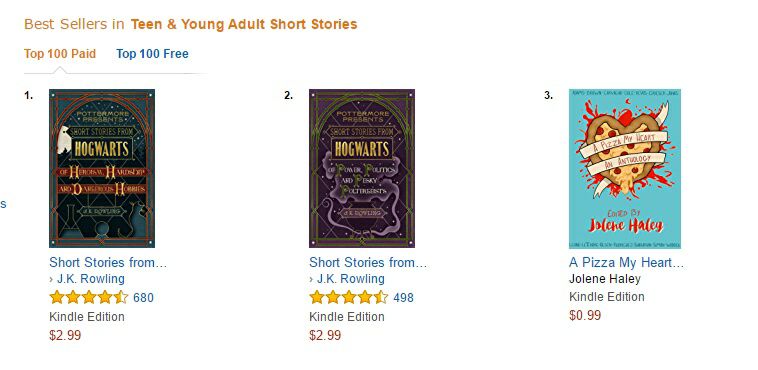Click the chevron before the second J.K. Rowling
This screenshot has height=370, width=758.
(311, 280)
